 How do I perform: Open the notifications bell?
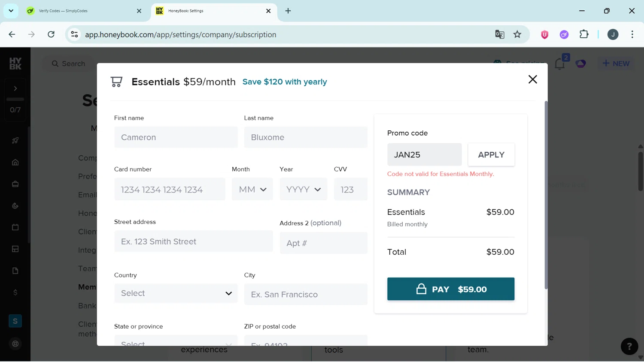pos(560,64)
